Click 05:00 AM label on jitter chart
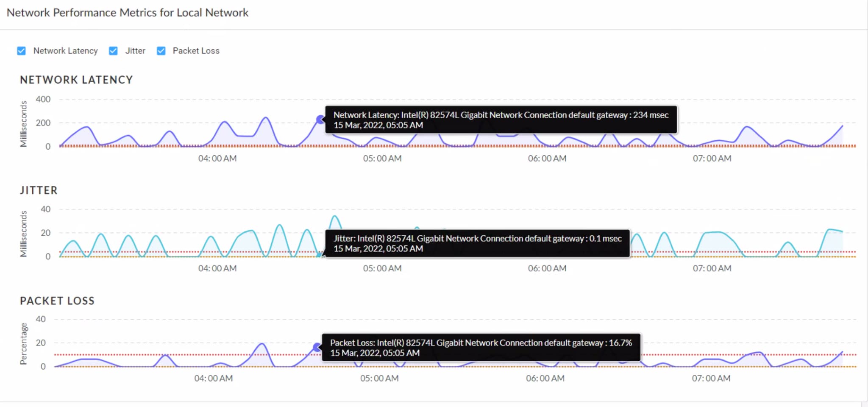This screenshot has height=407, width=868. pyautogui.click(x=382, y=268)
